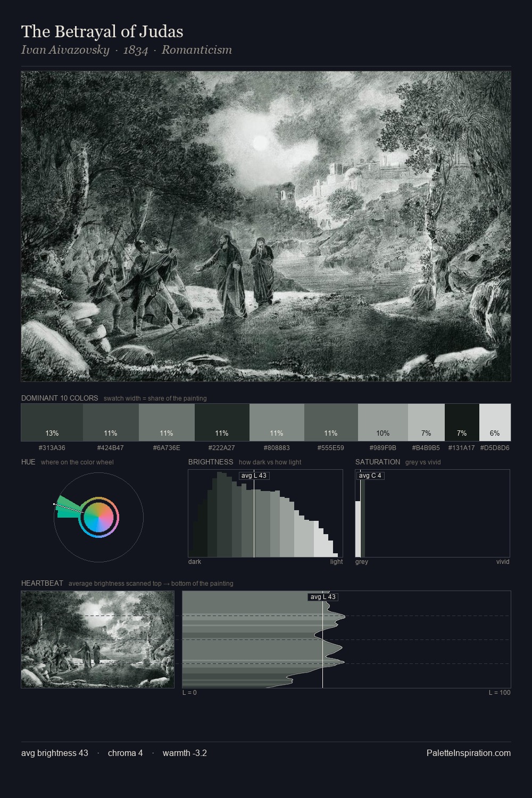Select the #222A27 dark swatch

click(x=222, y=422)
